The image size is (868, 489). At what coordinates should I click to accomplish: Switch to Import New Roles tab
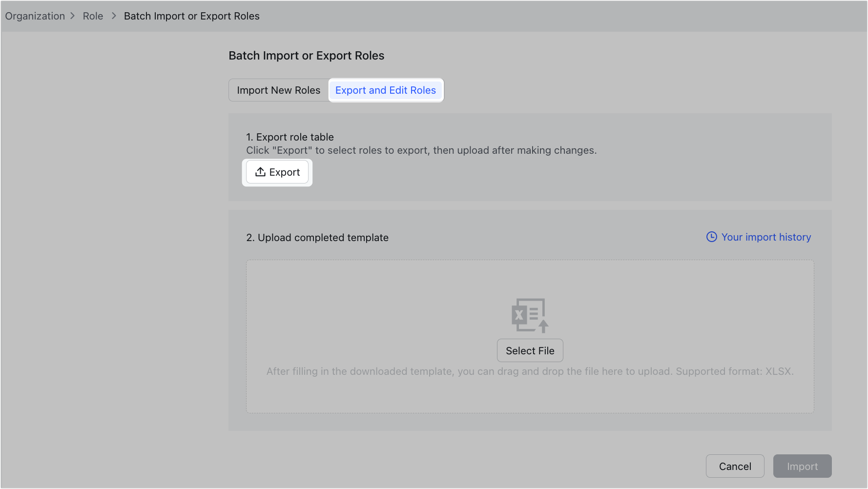(x=279, y=90)
